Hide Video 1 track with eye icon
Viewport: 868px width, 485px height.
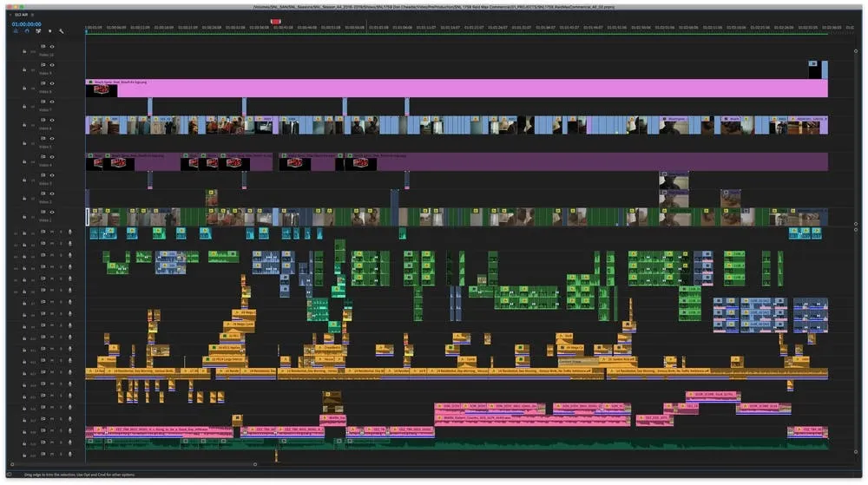pos(52,212)
